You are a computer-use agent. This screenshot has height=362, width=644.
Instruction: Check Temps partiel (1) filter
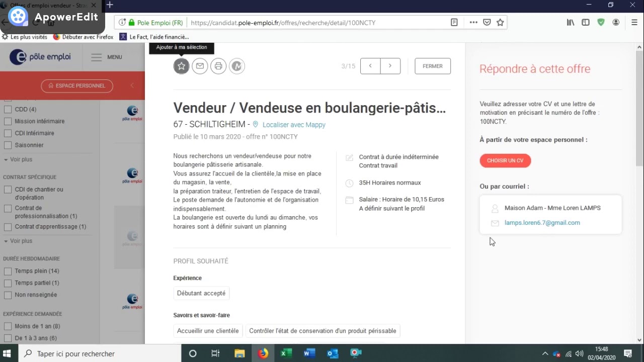[x=8, y=283]
